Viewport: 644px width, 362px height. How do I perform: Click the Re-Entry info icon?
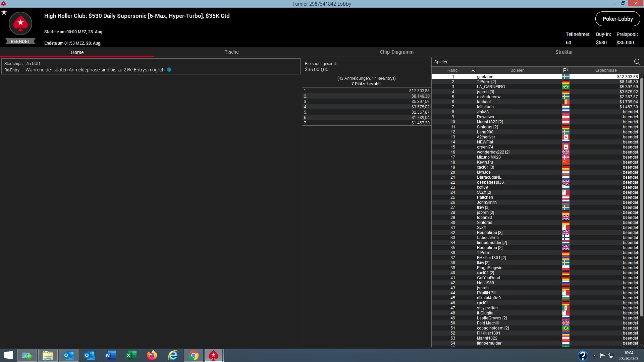click(x=169, y=70)
